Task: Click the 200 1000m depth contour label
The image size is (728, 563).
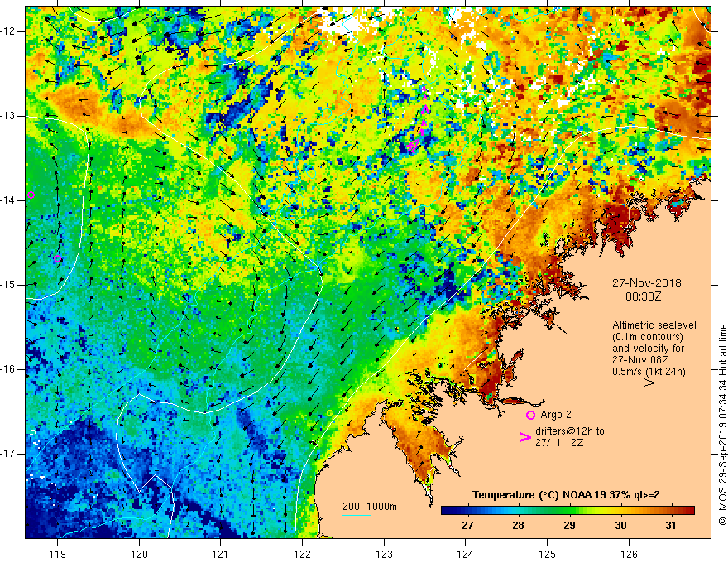Action: 370,507
